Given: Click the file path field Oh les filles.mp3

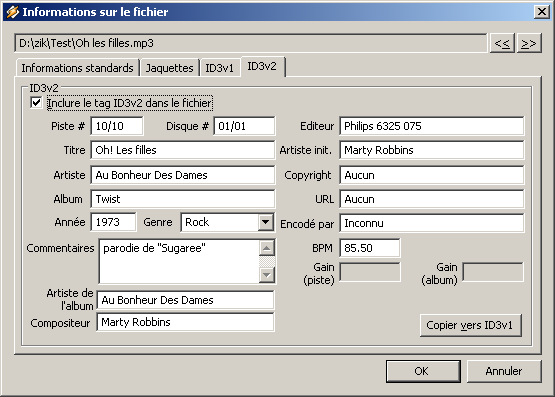Looking at the screenshot, I should click(251, 43).
